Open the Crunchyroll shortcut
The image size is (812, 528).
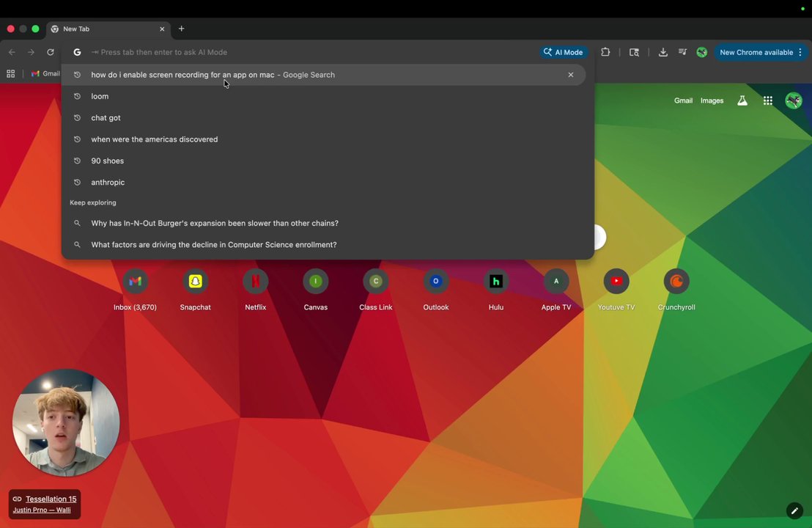coord(676,289)
